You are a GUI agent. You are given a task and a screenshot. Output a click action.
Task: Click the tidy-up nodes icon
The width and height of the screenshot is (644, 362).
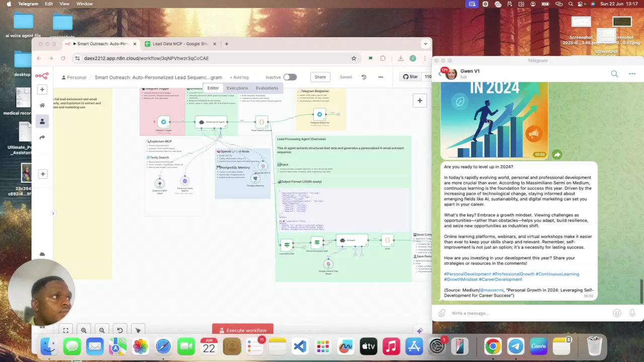[138, 330]
